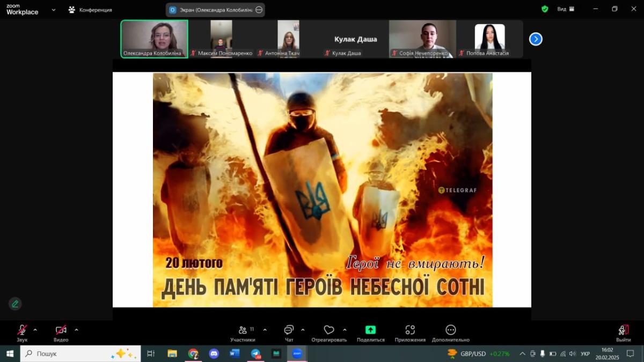Expand audio options arrow next to Звук

35,330
